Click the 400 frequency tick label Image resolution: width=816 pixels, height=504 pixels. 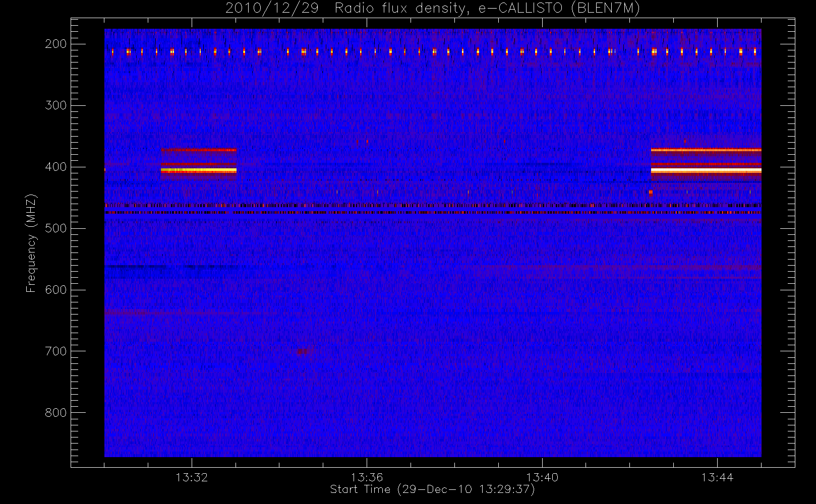[x=55, y=167]
